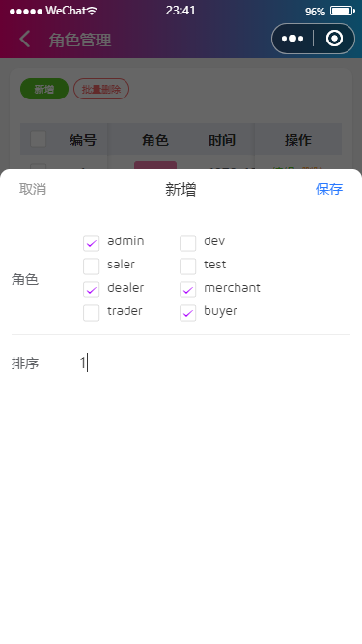
Task: Uncheck the admin role checkbox
Action: click(91, 243)
